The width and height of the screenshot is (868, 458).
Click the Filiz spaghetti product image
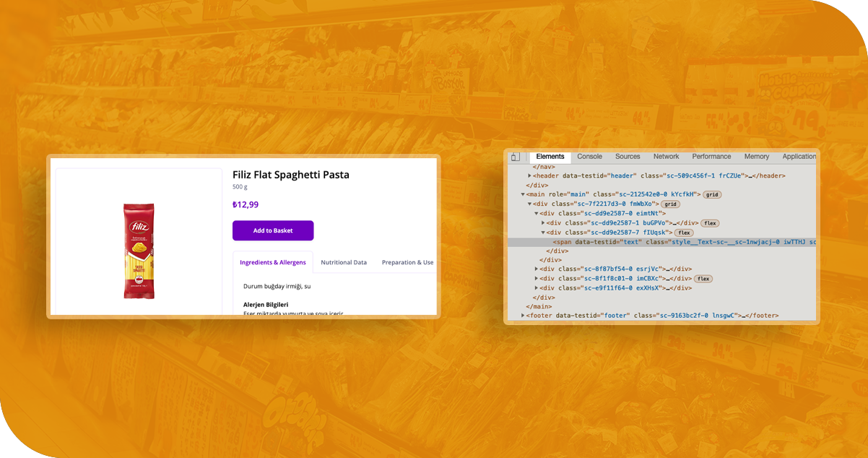pos(139,251)
